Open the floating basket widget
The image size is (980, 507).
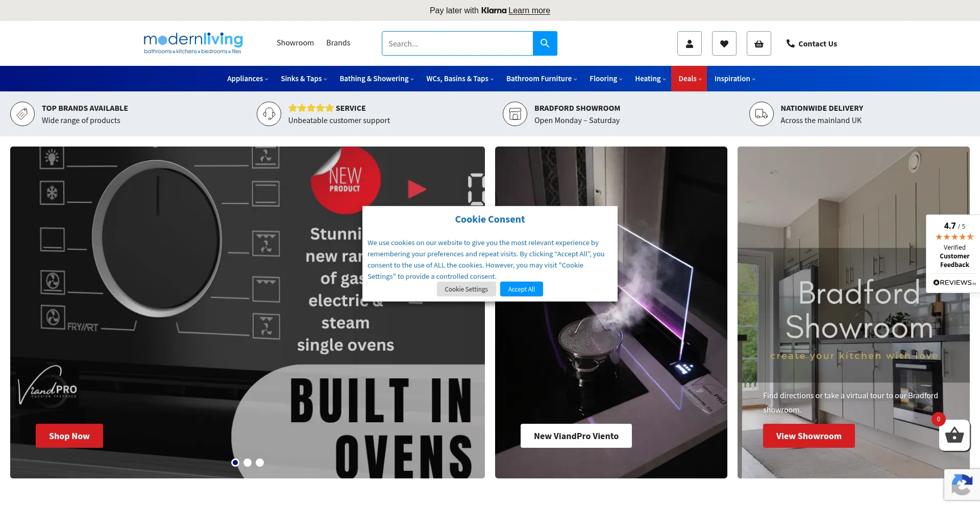tap(954, 436)
